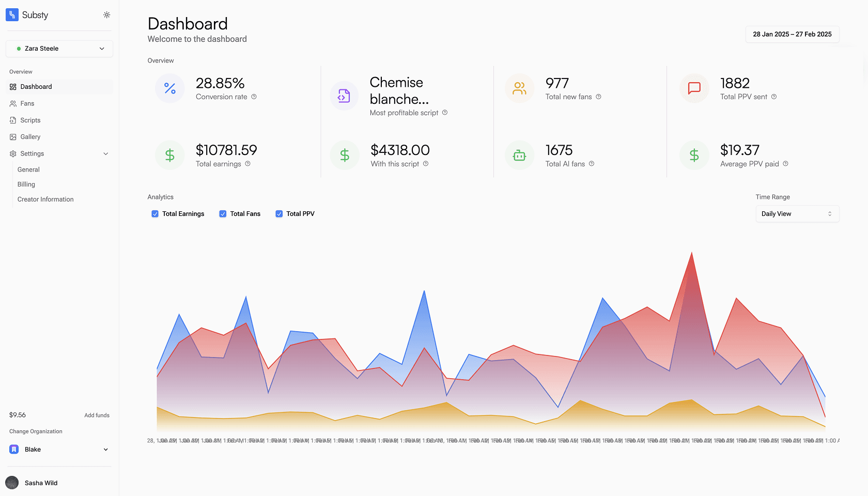Viewport: 868px width, 496px height.
Task: Click the $10781.59 total earnings value
Action: click(x=226, y=150)
